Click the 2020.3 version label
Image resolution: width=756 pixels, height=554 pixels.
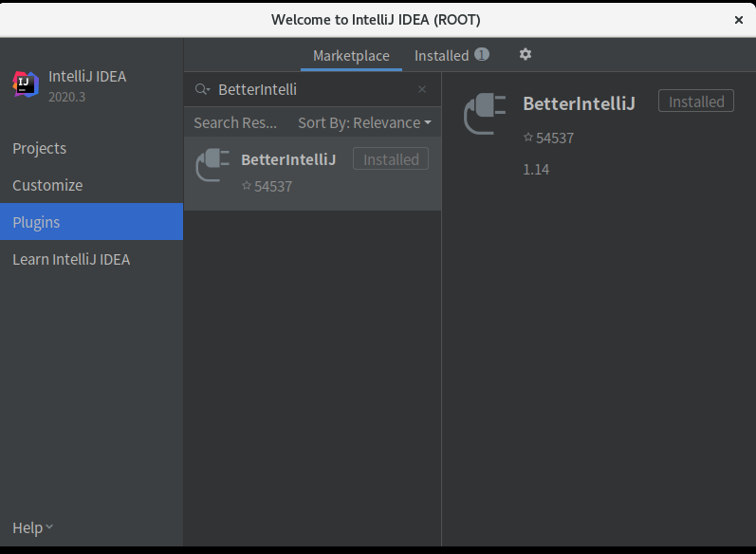tap(67, 97)
